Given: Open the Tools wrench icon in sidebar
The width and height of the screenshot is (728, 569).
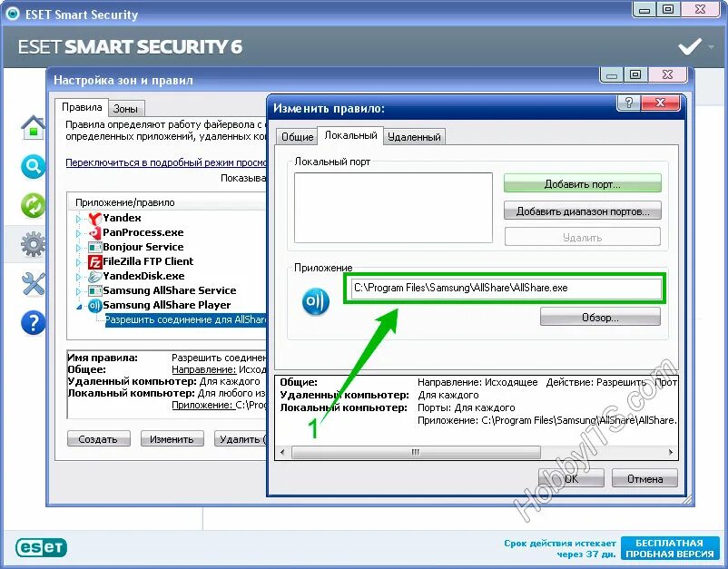Looking at the screenshot, I should pos(34,283).
